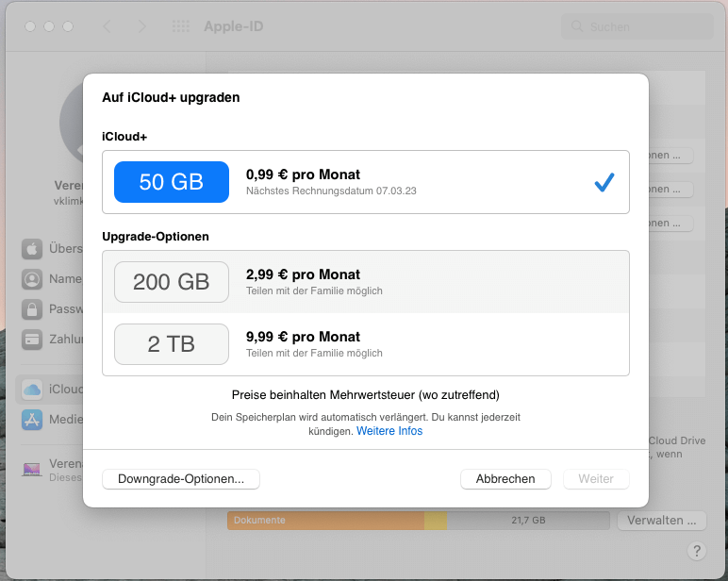Select the MacBook device icon in sidebar
This screenshot has width=728, height=581.
[32, 470]
